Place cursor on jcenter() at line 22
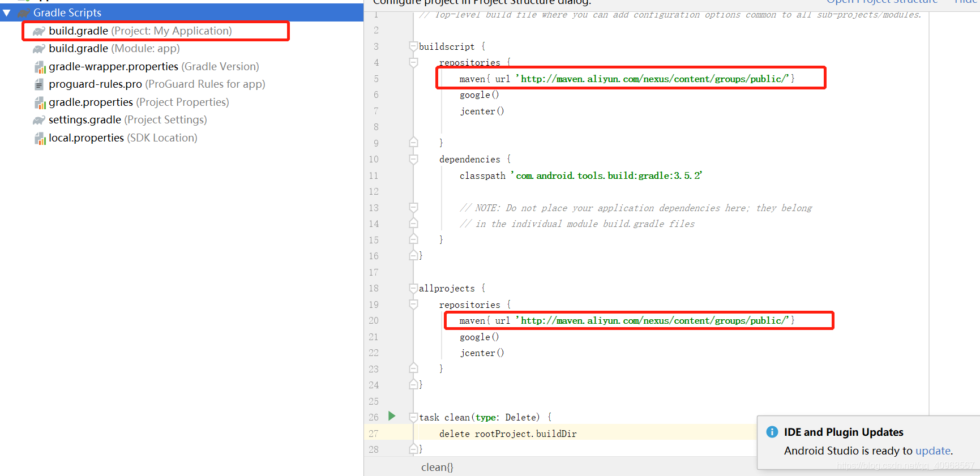Viewport: 980px width, 476px height. click(482, 353)
